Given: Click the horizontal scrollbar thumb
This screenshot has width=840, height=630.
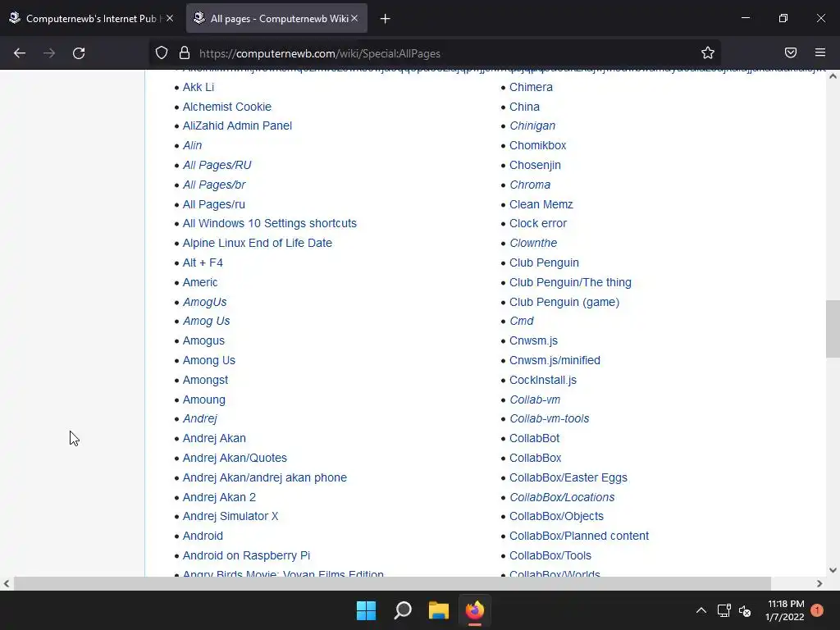Looking at the screenshot, I should pos(392,583).
